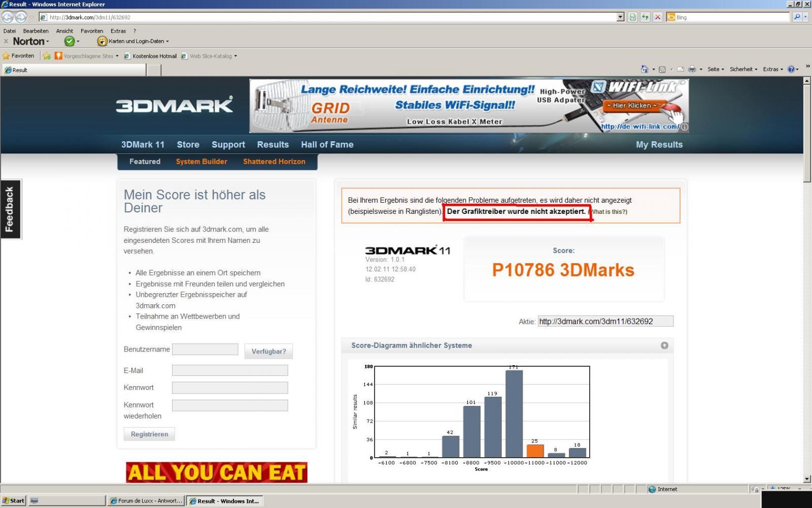The width and height of the screenshot is (812, 508).
Task: Click the Aktie share URL field
Action: pyautogui.click(x=605, y=321)
